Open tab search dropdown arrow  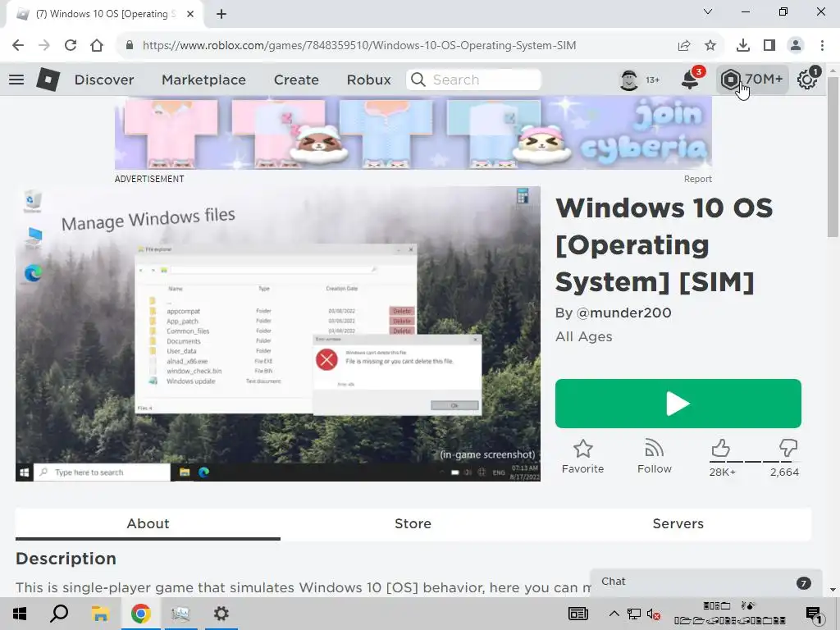tap(708, 11)
